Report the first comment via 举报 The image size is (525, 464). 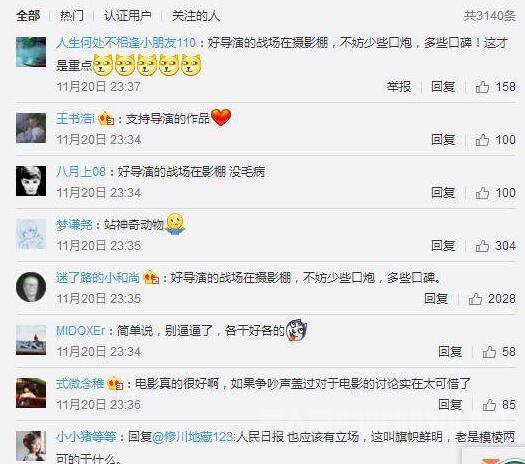(x=399, y=87)
